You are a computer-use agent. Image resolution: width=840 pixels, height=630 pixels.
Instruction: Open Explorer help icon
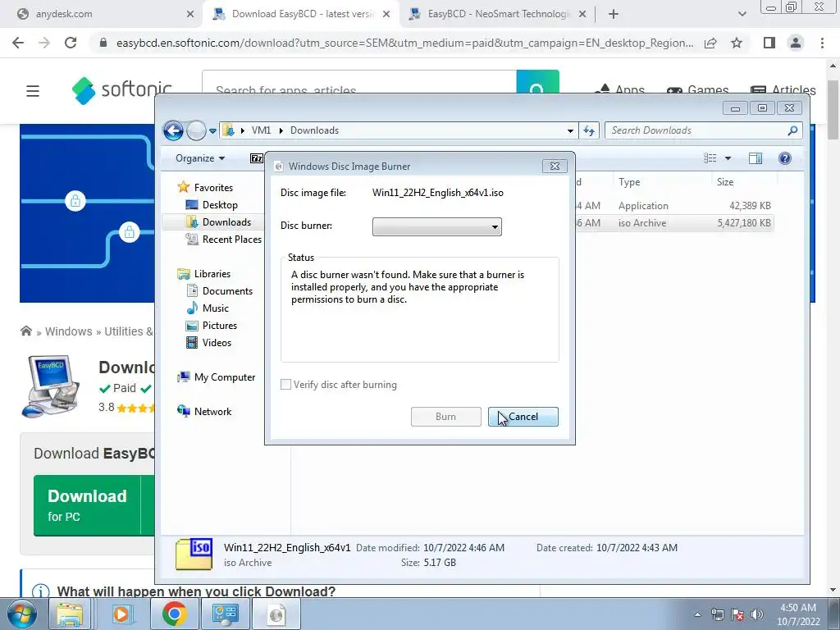tap(785, 158)
